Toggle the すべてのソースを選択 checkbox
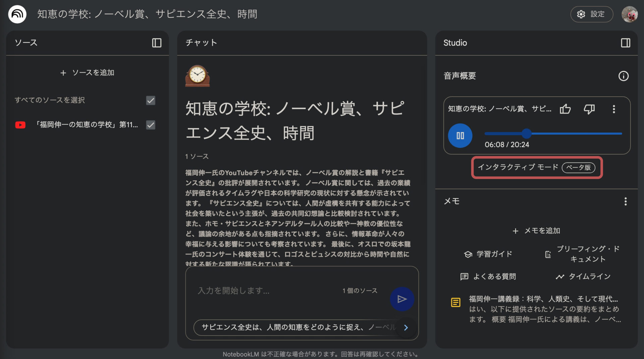This screenshot has width=644, height=359. point(151,100)
